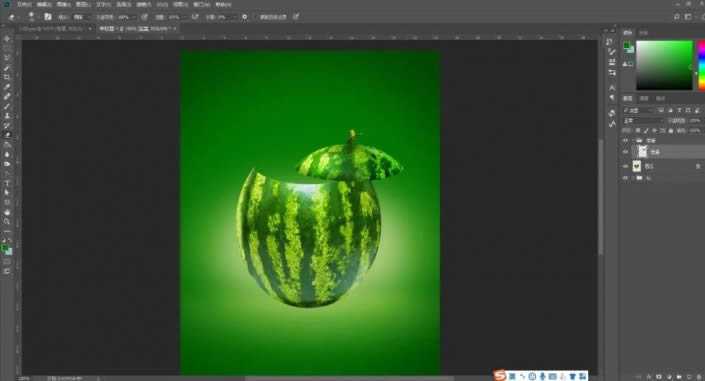
Task: Switch to the second document tab
Action: [136, 28]
